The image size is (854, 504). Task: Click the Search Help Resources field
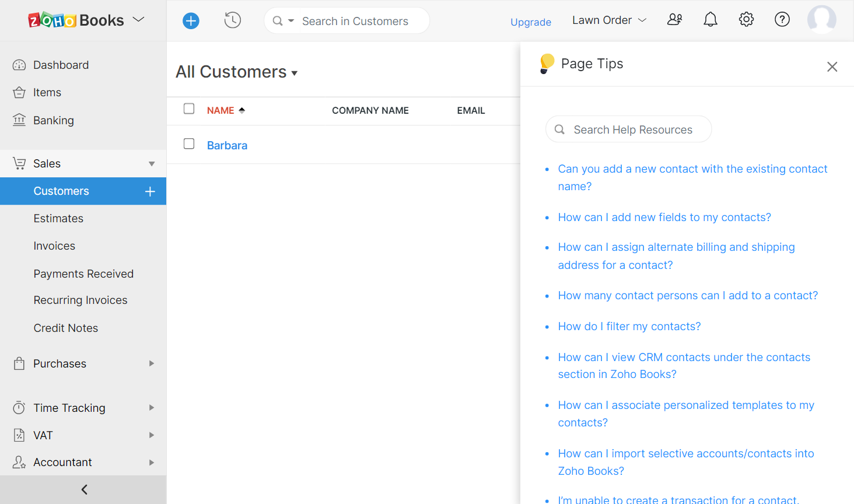point(633,129)
